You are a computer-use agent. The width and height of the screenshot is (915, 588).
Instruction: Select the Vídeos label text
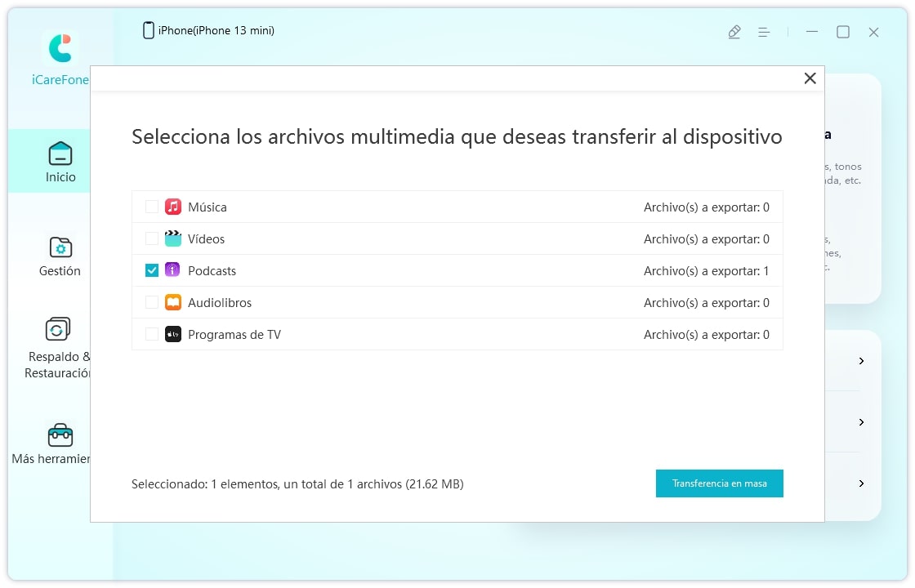click(x=206, y=239)
